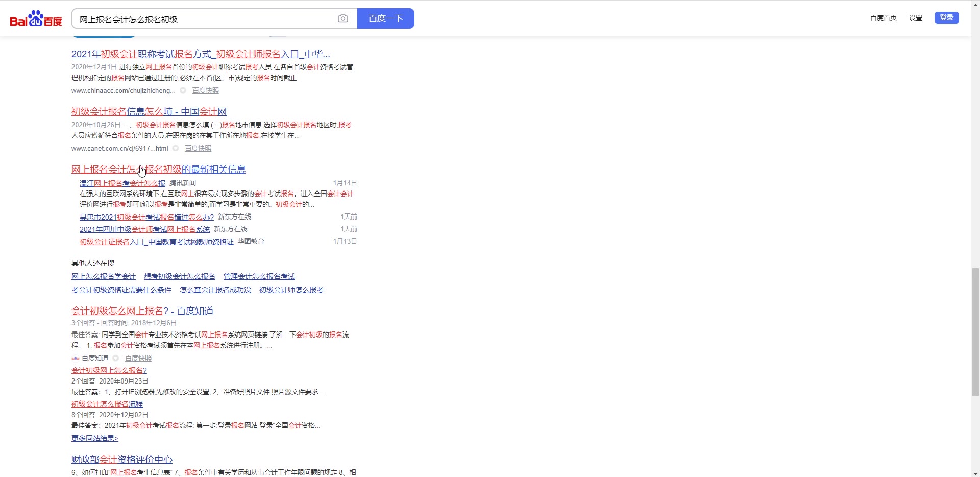The width and height of the screenshot is (980, 477).
Task: Click the 百度知道 source label
Action: 95,359
